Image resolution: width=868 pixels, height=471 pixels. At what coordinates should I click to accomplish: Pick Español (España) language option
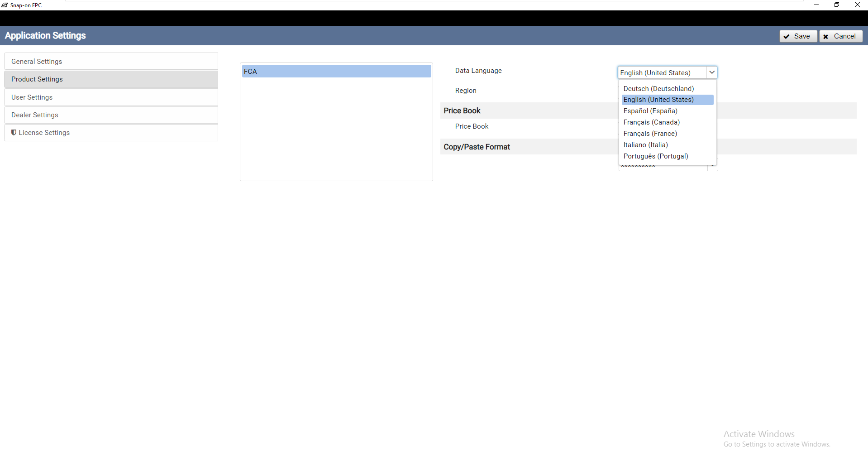[668, 111]
